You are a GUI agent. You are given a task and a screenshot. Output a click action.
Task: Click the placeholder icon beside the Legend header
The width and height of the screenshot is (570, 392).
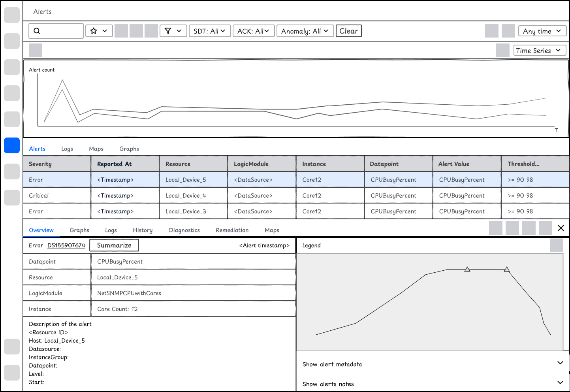click(x=557, y=245)
